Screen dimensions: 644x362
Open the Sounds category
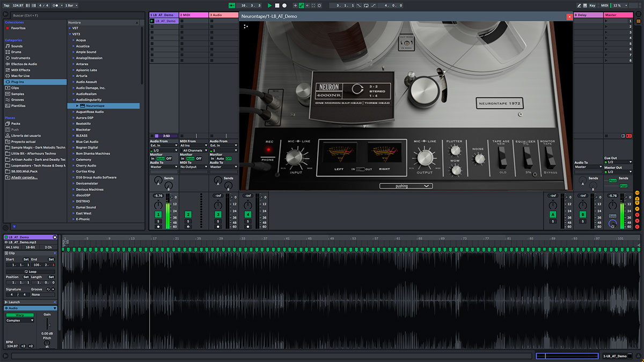coord(17,46)
